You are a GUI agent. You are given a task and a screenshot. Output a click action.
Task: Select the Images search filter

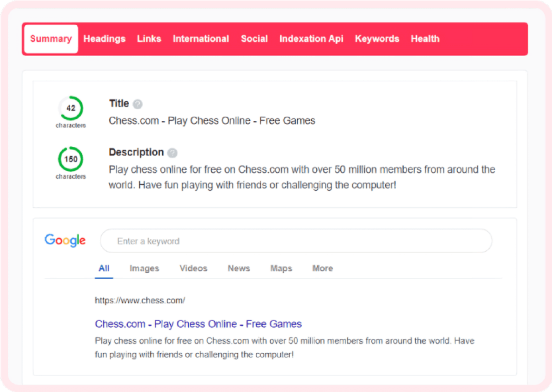(144, 268)
